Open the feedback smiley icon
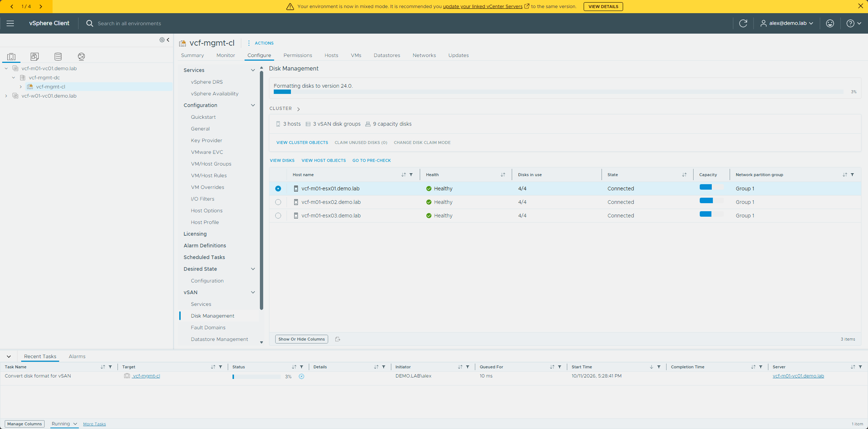 pyautogui.click(x=830, y=23)
